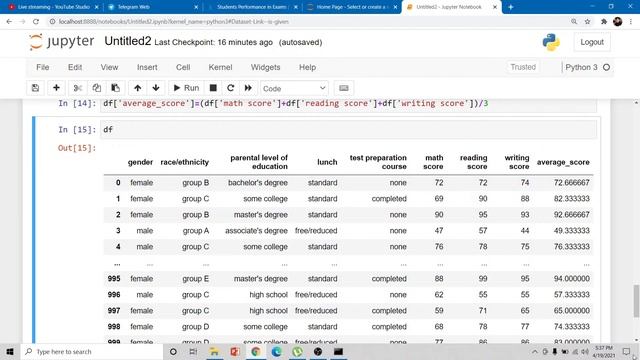The image size is (640, 360).
Task: Click the Jupyter logo
Action: (61, 42)
